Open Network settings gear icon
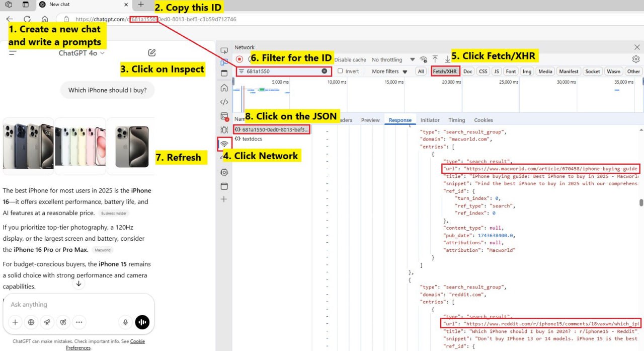Image resolution: width=644 pixels, height=351 pixels. click(x=636, y=59)
